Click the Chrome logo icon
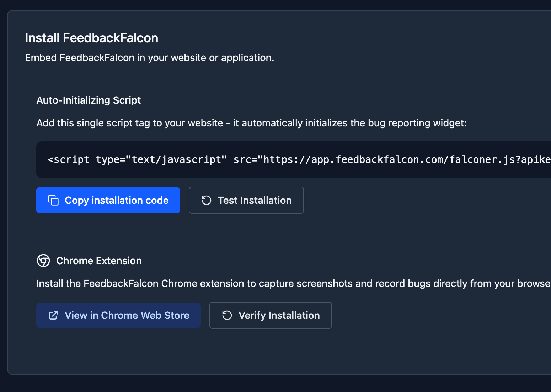 point(43,261)
